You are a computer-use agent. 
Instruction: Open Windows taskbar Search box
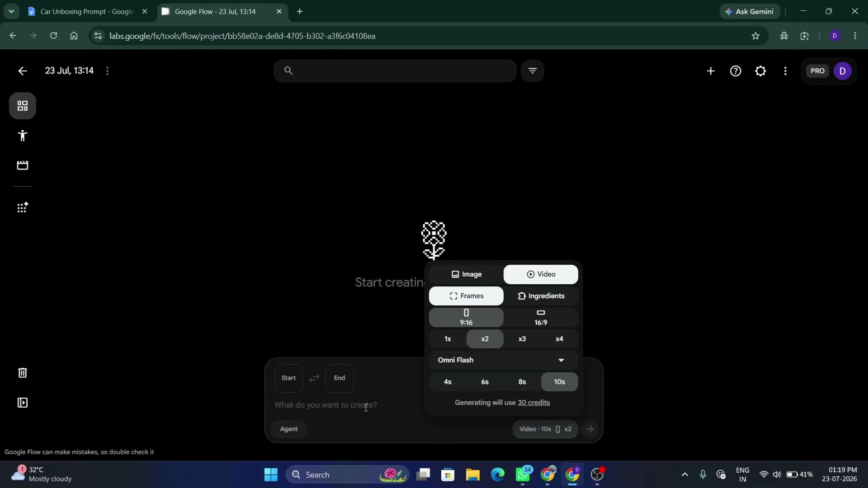pos(347,475)
